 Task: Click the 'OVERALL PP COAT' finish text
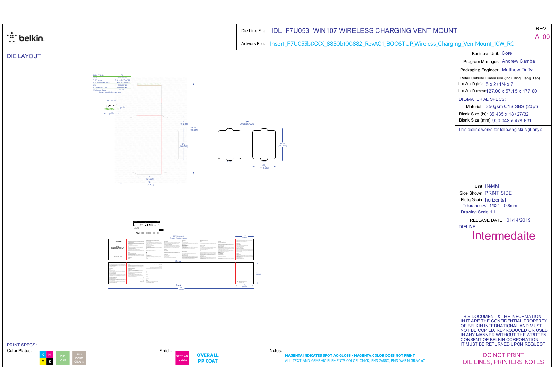click(208, 358)
